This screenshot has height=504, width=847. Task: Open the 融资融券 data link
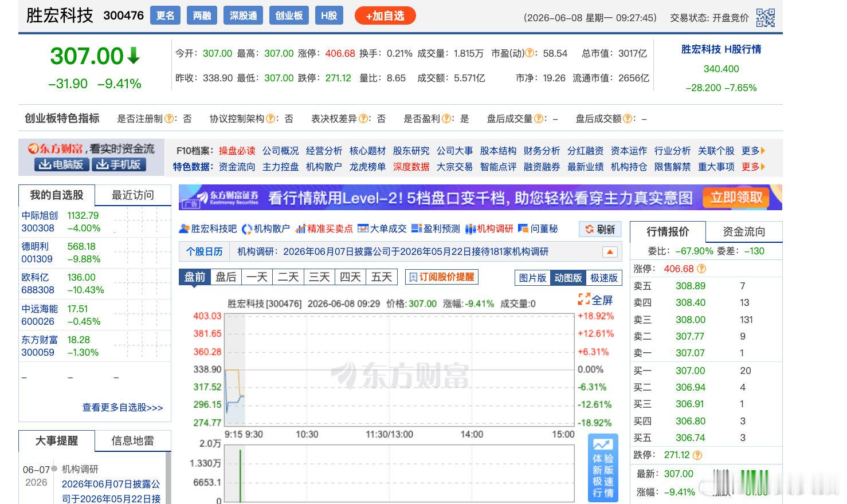pos(542,167)
